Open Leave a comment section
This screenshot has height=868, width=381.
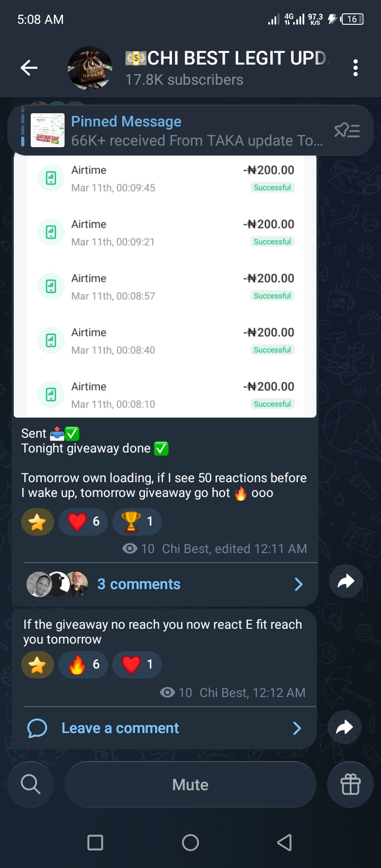pos(120,728)
